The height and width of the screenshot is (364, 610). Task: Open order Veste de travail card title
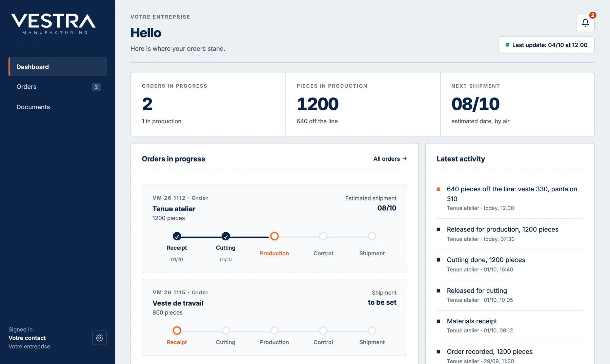click(178, 303)
